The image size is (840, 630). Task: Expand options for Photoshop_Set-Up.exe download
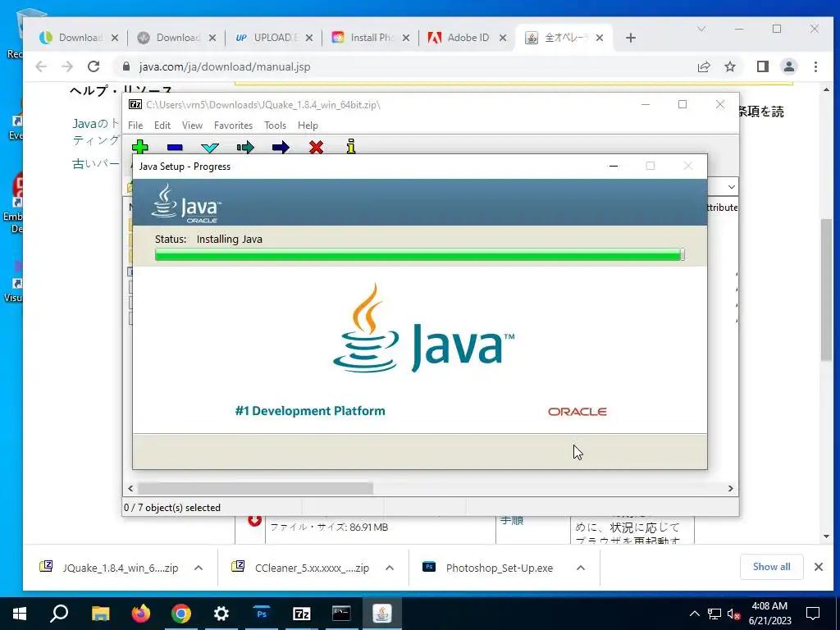(581, 568)
